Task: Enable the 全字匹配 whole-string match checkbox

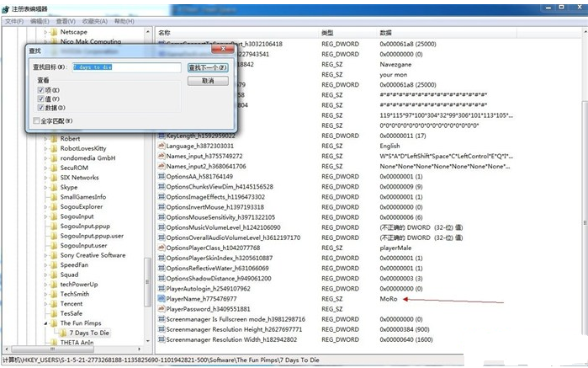Action: tap(35, 120)
